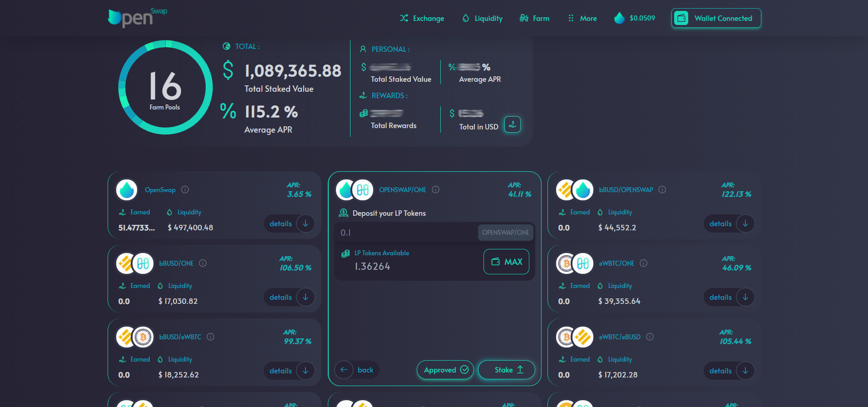
Task: Click the Wallet Connected button
Action: (x=716, y=18)
